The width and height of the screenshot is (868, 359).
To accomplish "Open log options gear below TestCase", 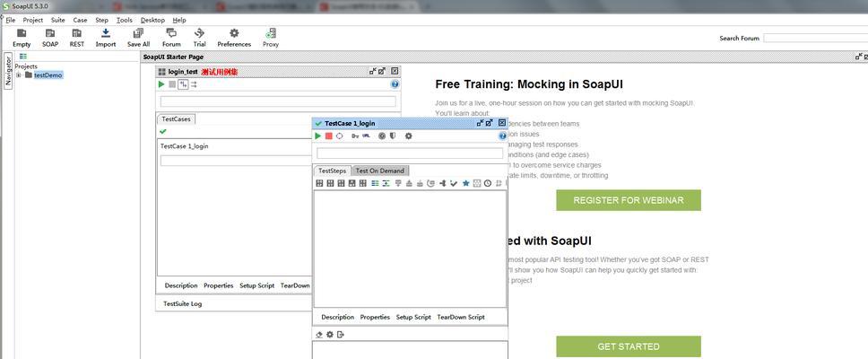I will 330,335.
